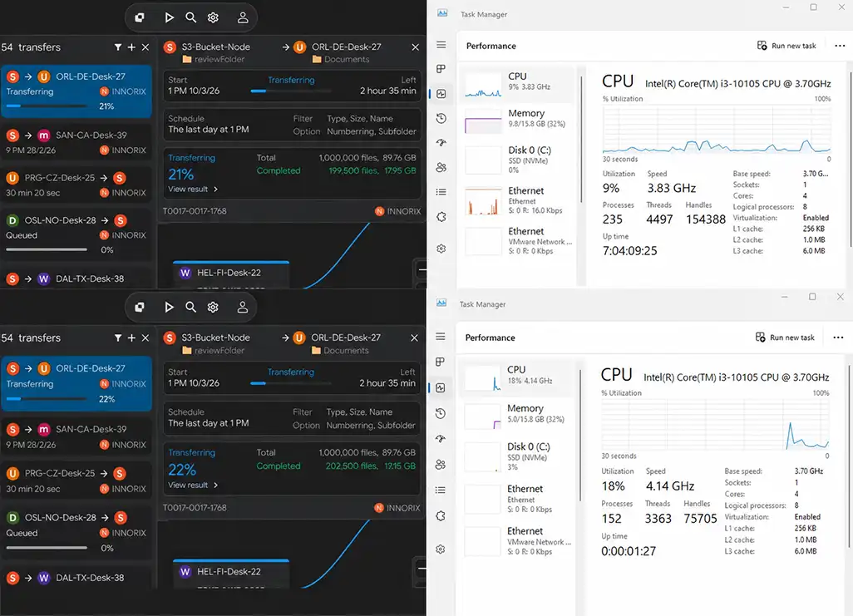Click the plus icon to add a transfer in the 22% list
The width and height of the screenshot is (853, 616).
click(131, 338)
